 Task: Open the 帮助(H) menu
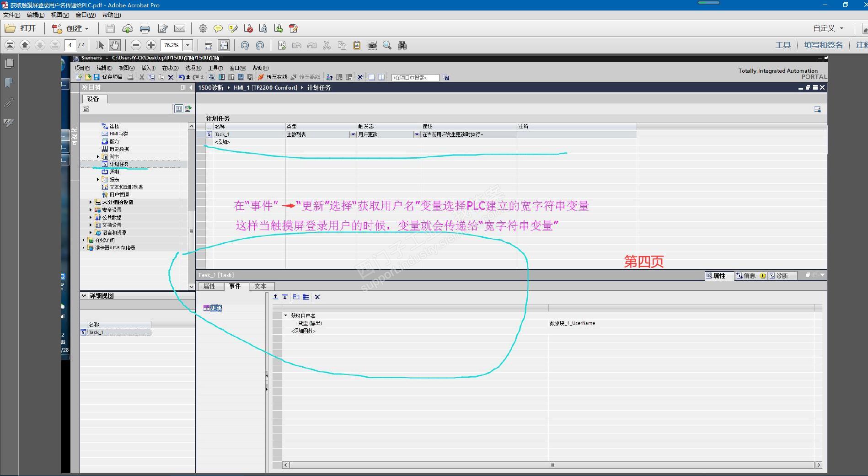point(112,15)
